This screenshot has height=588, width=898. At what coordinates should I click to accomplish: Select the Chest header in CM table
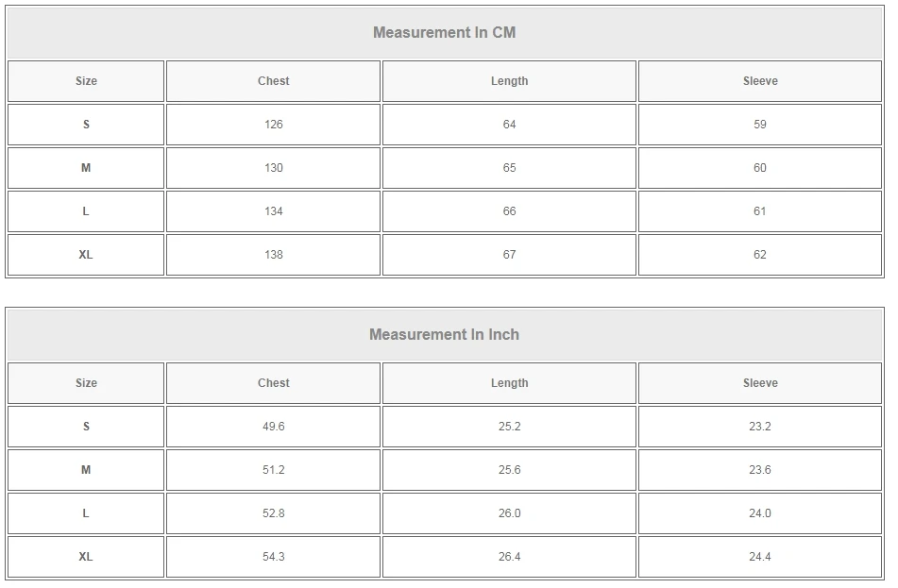273,81
